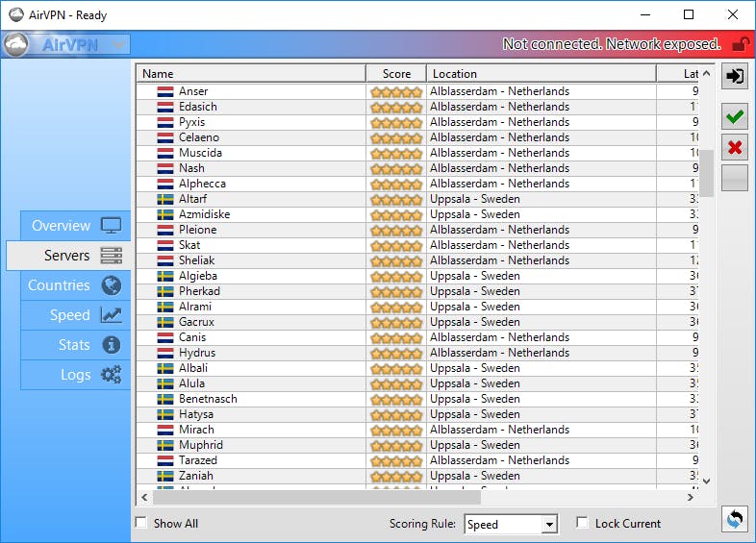
Task: Click the connect-to-server arrow icon
Action: [734, 76]
